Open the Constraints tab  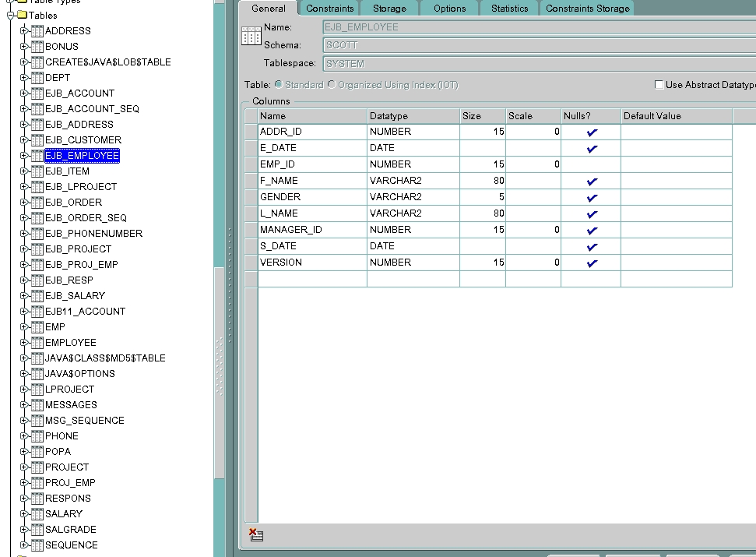(x=330, y=9)
